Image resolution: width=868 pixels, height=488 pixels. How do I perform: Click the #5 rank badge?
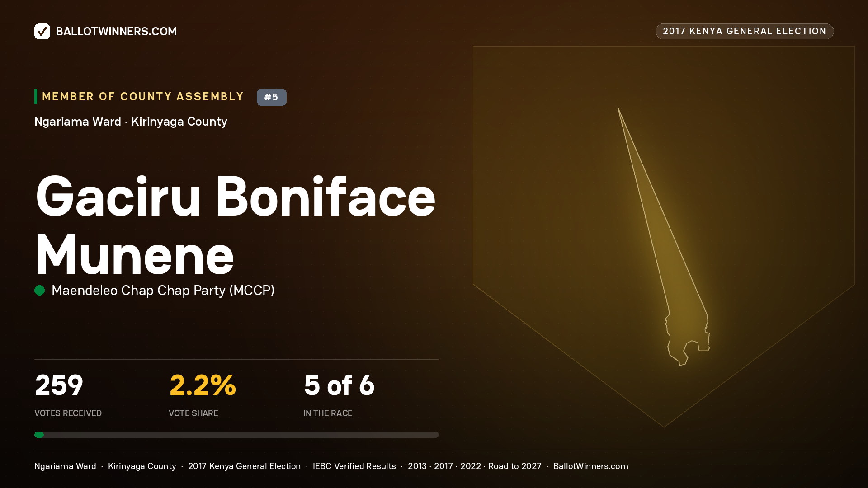point(271,97)
